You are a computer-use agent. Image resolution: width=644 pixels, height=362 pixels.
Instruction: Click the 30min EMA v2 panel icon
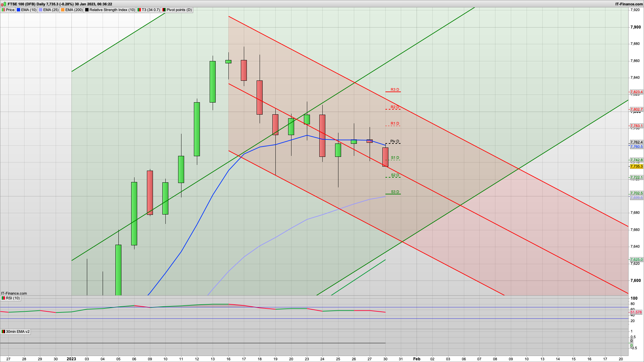(x=3, y=331)
